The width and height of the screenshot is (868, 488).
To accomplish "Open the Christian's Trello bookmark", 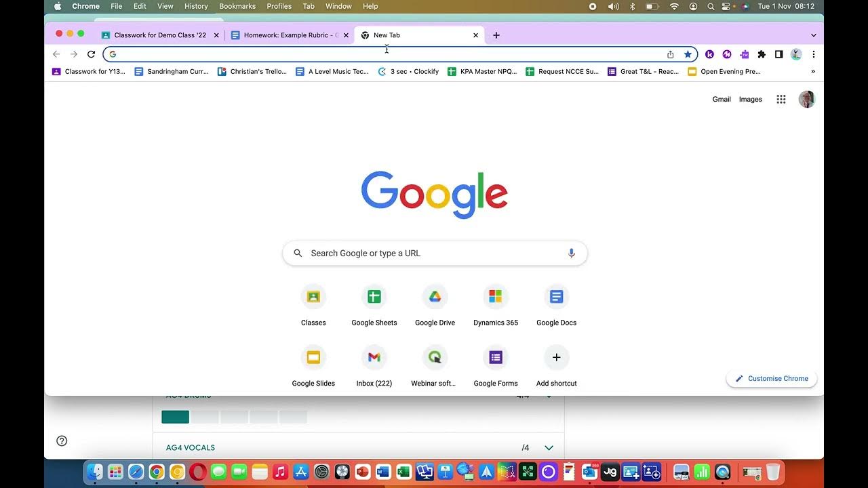I will [x=252, y=71].
